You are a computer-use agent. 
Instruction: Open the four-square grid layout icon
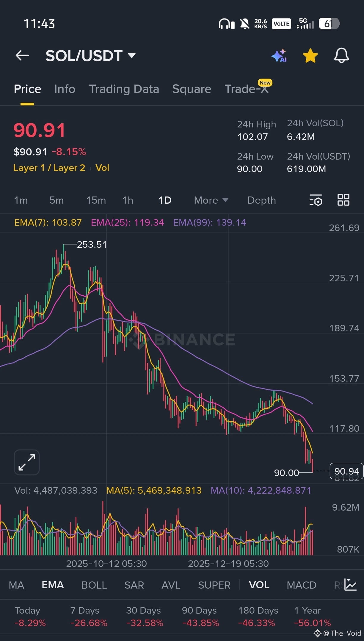pos(343,200)
